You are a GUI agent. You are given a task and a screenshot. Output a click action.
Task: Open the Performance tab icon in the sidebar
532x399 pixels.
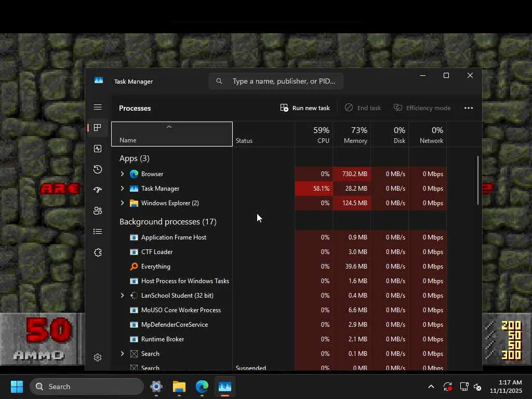coord(98,149)
